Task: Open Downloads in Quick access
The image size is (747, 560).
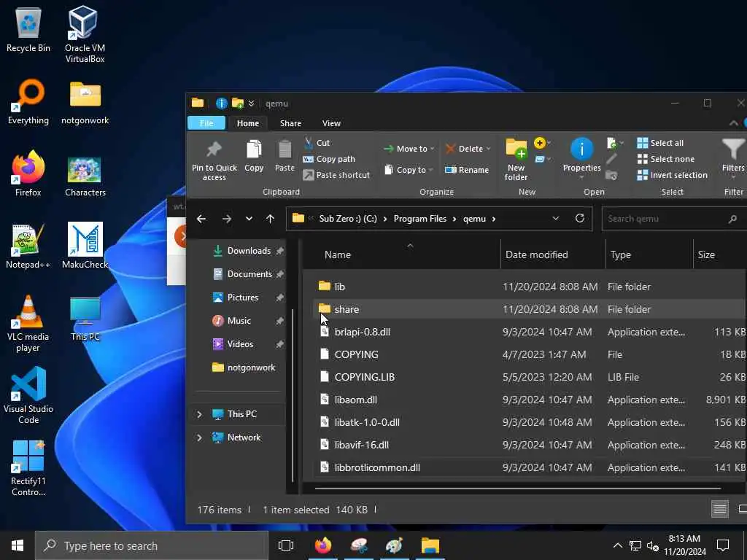Action: (248, 251)
